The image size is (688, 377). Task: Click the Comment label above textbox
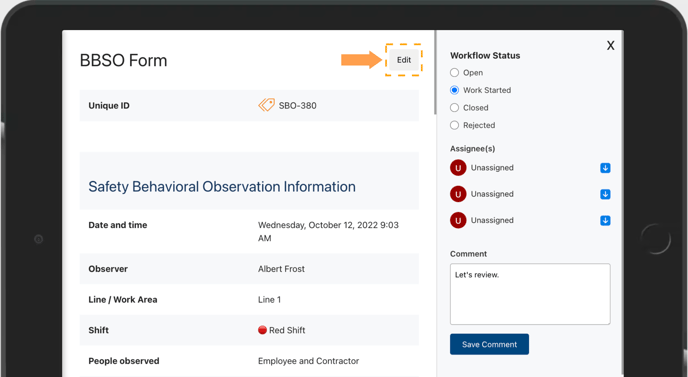pyautogui.click(x=468, y=254)
